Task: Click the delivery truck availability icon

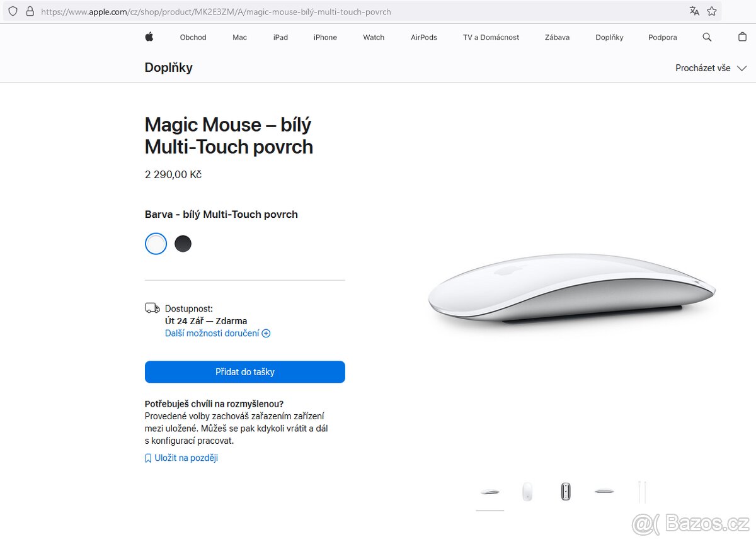Action: (x=152, y=308)
